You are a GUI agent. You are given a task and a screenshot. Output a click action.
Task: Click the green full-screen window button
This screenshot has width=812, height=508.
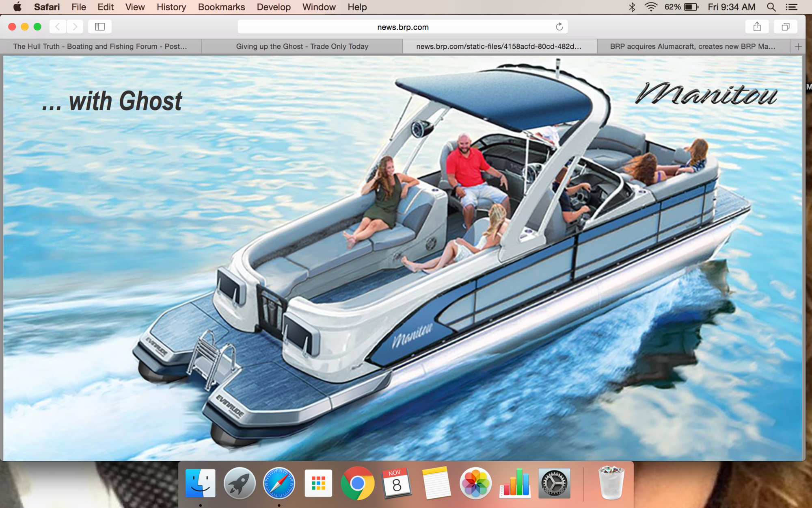point(37,27)
